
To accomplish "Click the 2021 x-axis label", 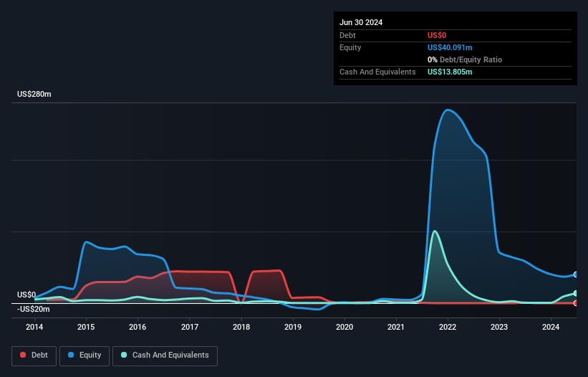I will pyautogui.click(x=396, y=327).
